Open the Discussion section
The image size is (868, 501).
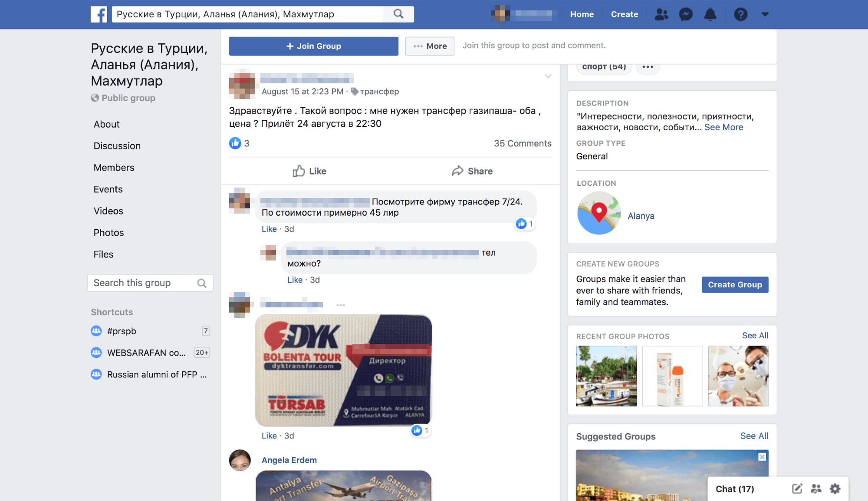(117, 146)
